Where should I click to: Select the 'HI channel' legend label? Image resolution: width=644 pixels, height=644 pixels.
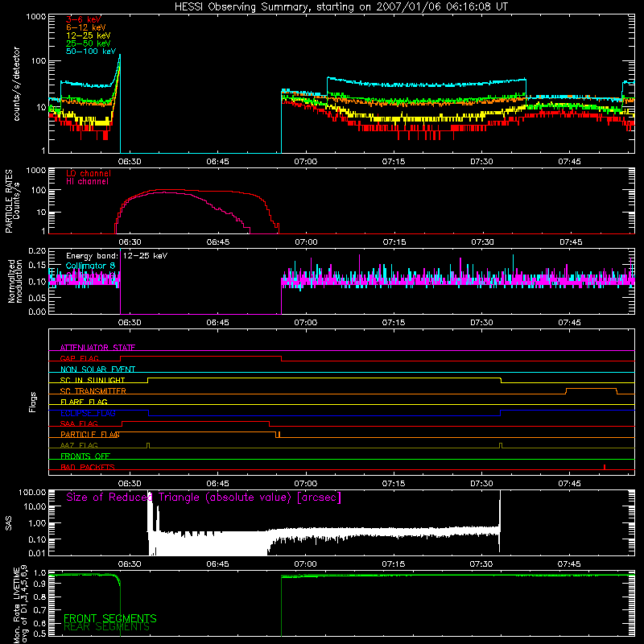pos(87,182)
